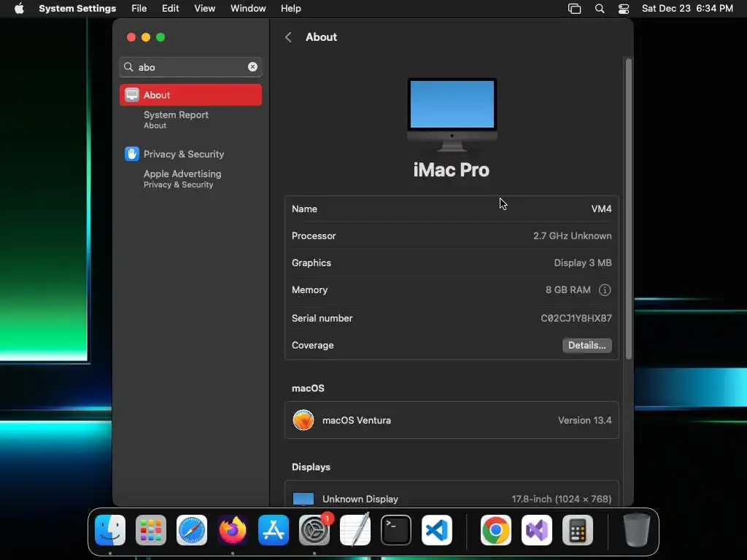The image size is (747, 560).
Task: Click the macOS Ventura label
Action: [x=356, y=420]
